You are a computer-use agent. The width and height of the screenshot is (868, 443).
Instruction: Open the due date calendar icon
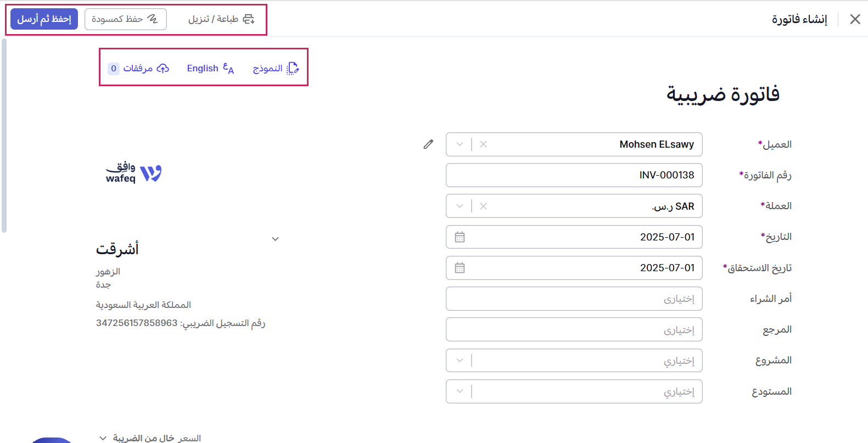pos(460,268)
